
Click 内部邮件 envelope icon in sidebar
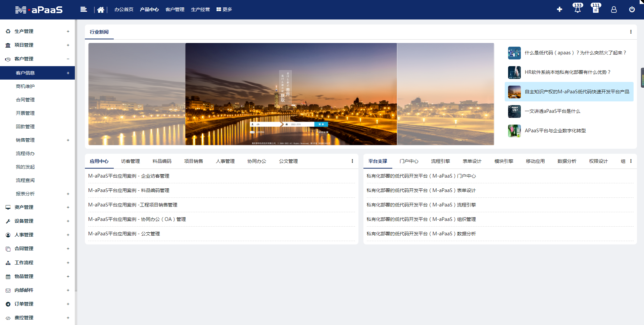(x=8, y=290)
